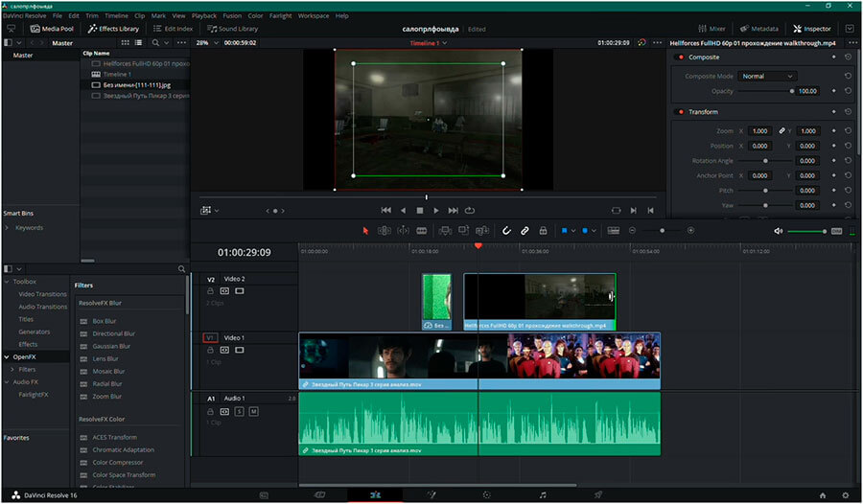Reset the Rotation Angle parameter

coord(848,161)
